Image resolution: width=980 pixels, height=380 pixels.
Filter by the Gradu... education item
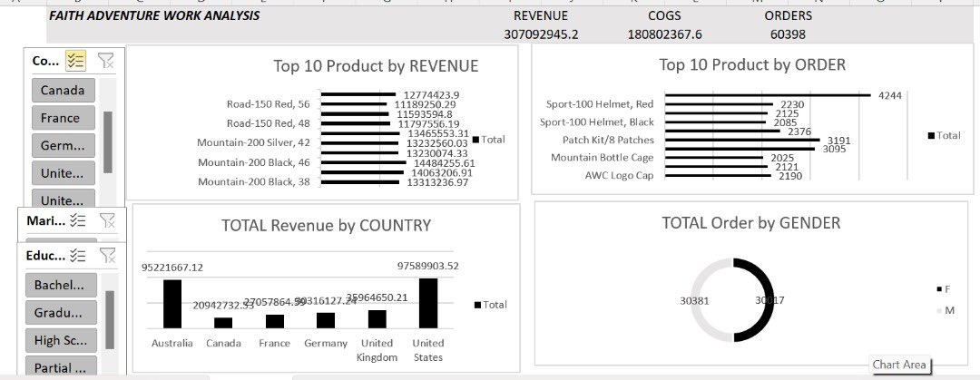62,313
